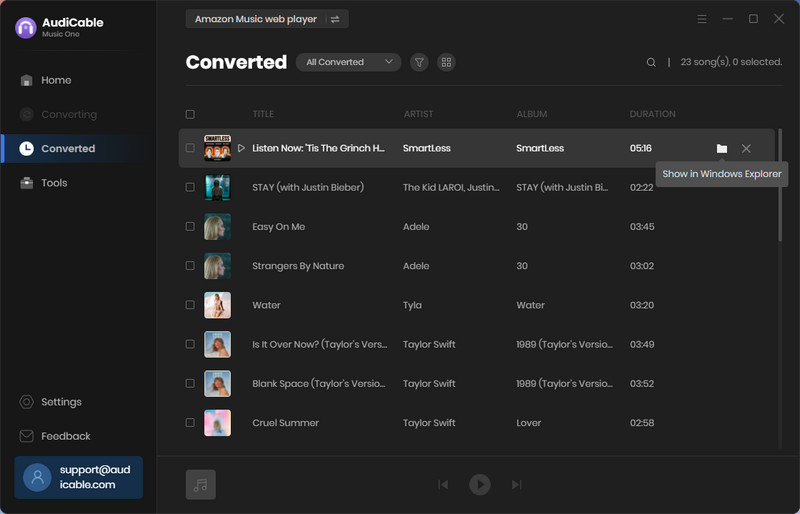The width and height of the screenshot is (800, 514).
Task: Sort by the DURATION column header
Action: coord(653,114)
